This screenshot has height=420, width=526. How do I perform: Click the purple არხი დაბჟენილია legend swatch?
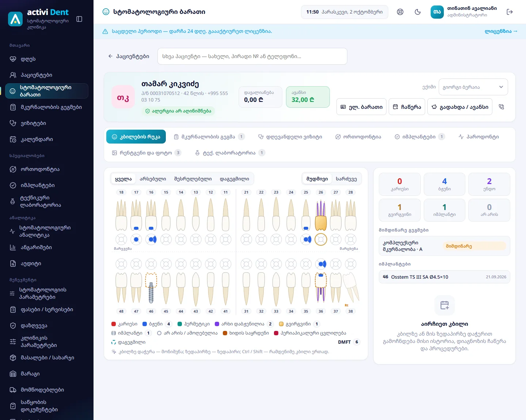click(x=217, y=324)
